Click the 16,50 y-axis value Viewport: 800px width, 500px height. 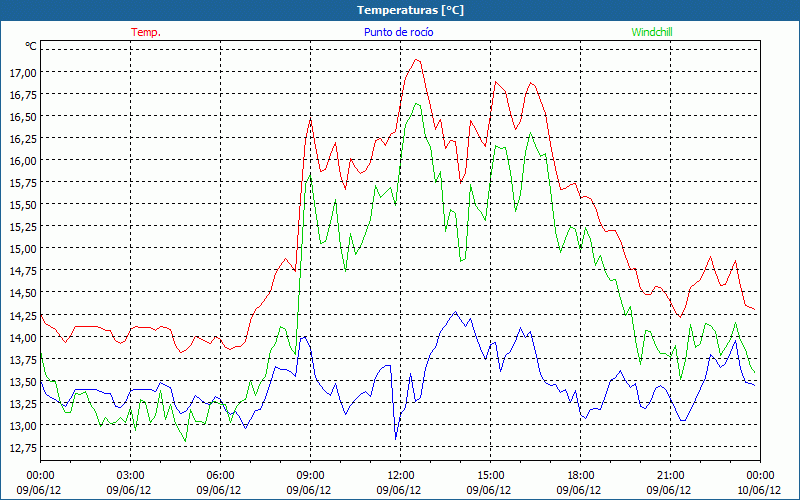23,117
